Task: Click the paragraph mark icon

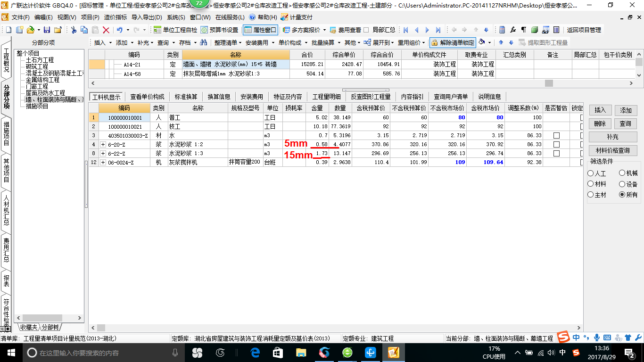Action: [x=524, y=30]
